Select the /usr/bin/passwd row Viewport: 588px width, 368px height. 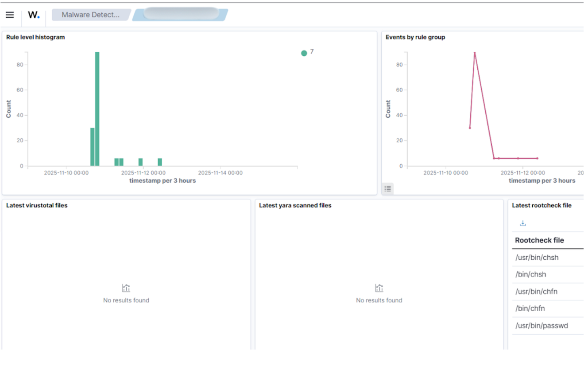pyautogui.click(x=548, y=325)
